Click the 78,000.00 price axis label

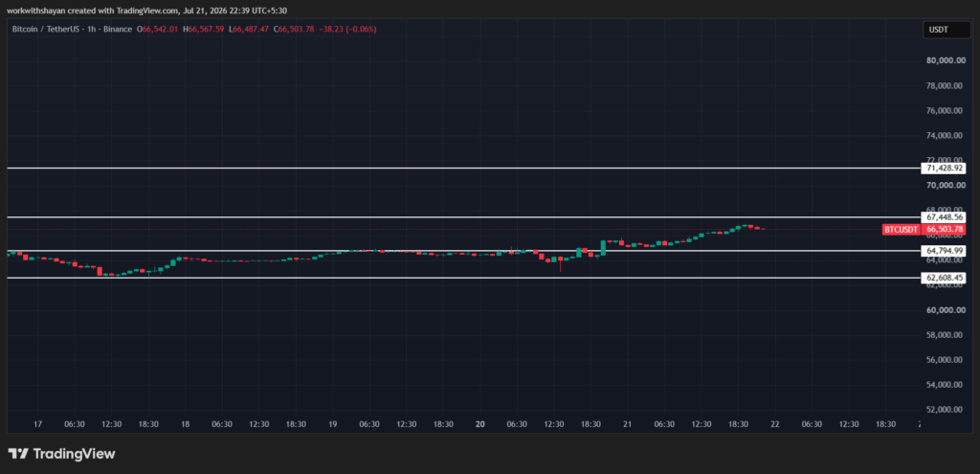(944, 85)
